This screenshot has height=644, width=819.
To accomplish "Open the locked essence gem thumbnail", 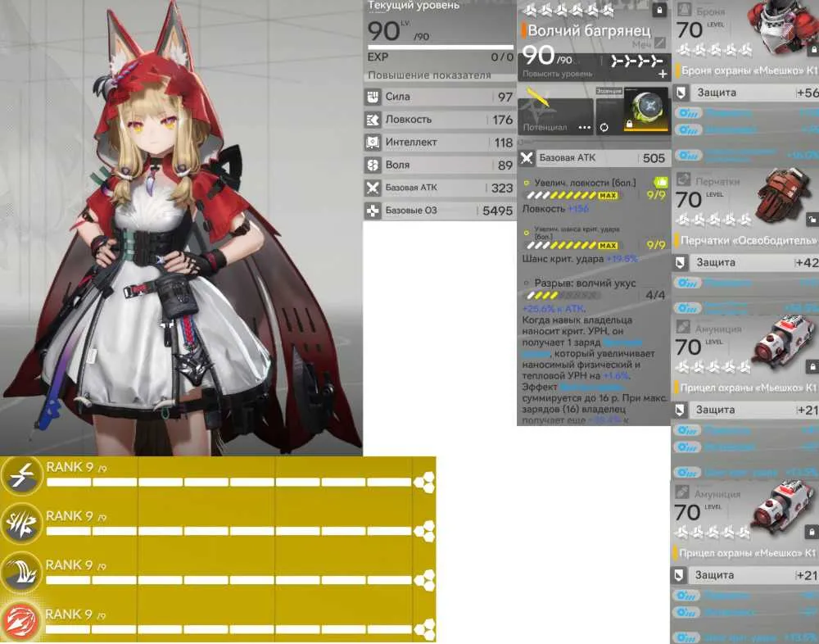I will pos(646,111).
